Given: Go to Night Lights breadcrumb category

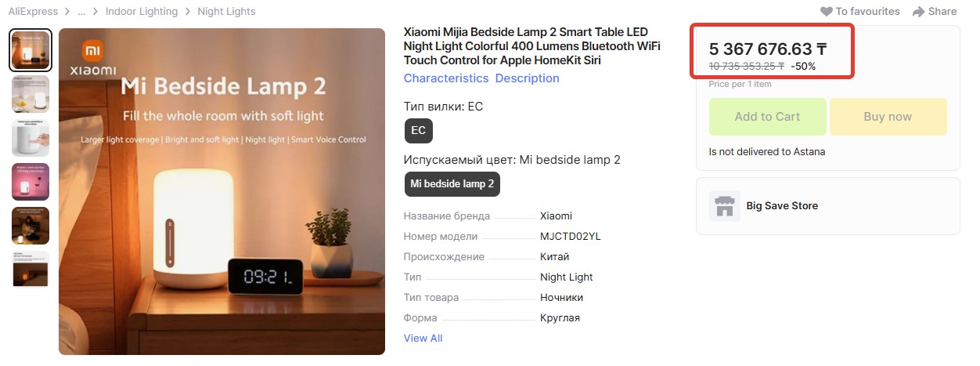Looking at the screenshot, I should pyautogui.click(x=226, y=12).
